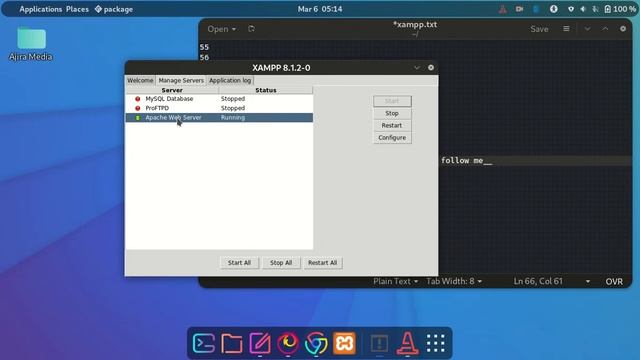The height and width of the screenshot is (360, 640).
Task: Open the Places menu
Action: pyautogui.click(x=77, y=9)
